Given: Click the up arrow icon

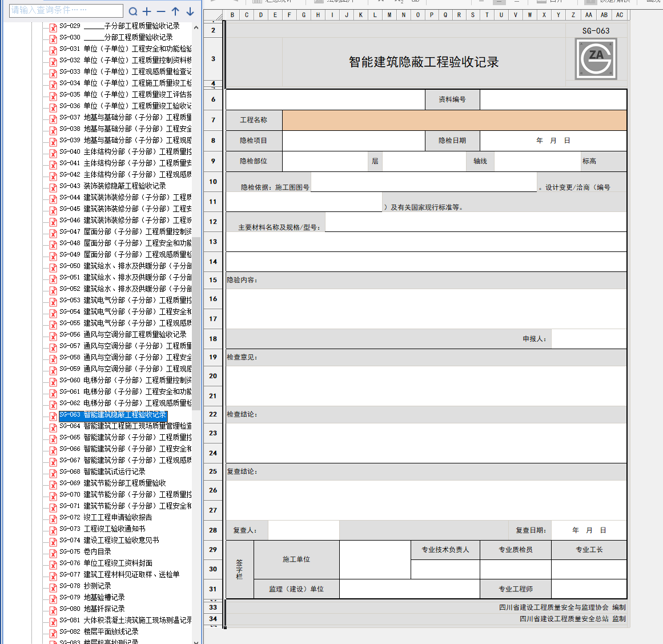Looking at the screenshot, I should pos(175,11).
